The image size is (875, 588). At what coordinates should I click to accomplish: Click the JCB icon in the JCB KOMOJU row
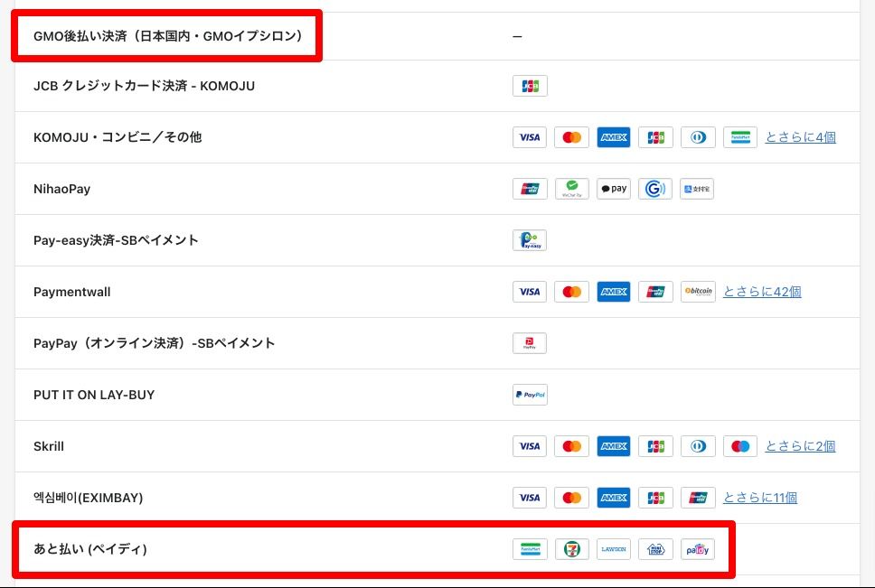click(x=530, y=86)
